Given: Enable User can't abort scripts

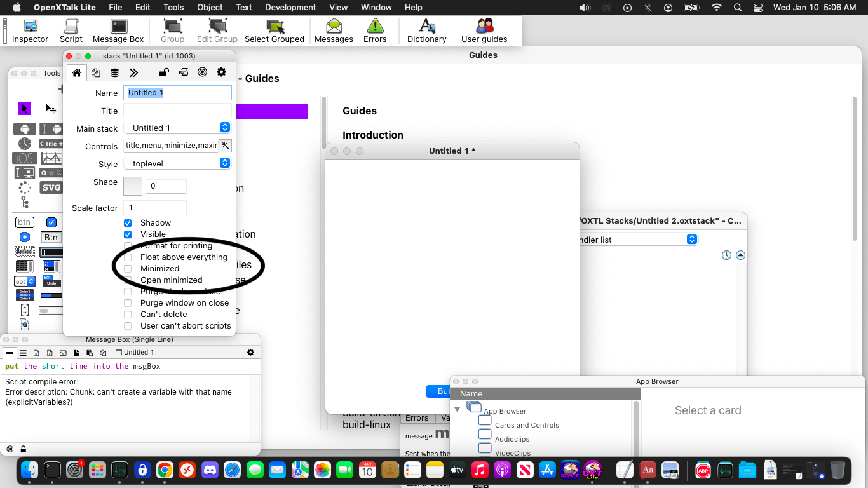Looking at the screenshot, I should (x=128, y=326).
